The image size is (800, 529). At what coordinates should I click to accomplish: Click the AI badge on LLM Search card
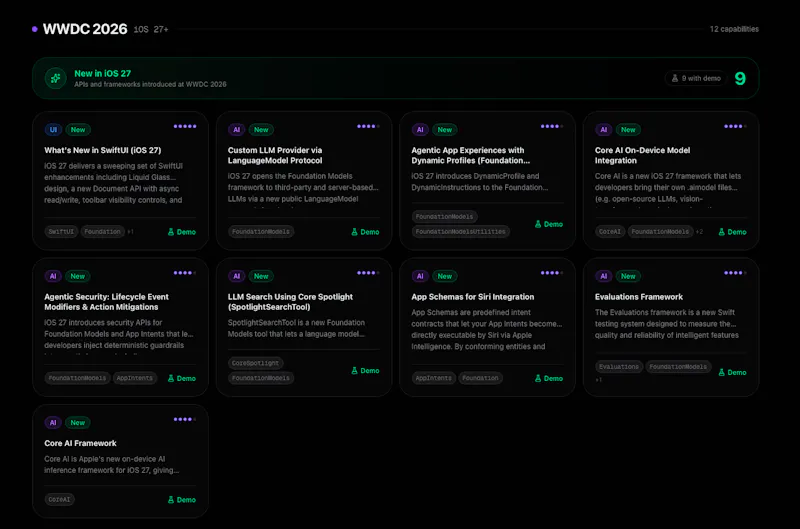(237, 276)
